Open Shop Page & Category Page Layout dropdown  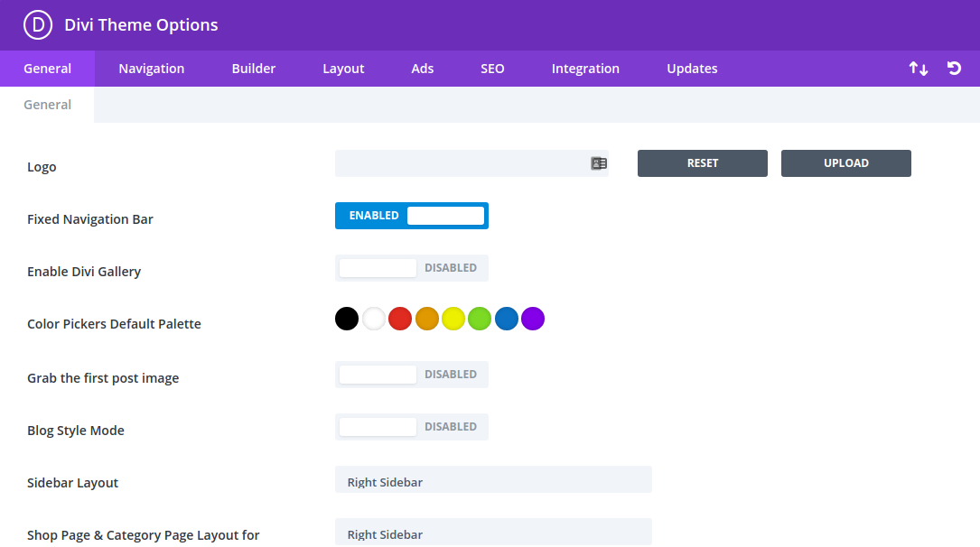[493, 532]
